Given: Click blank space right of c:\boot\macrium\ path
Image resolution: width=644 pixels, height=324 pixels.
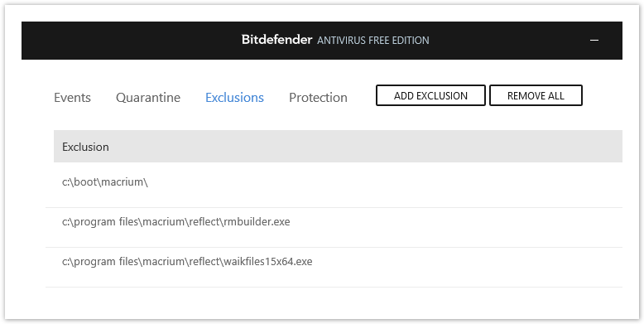Looking at the screenshot, I should tap(385, 182).
